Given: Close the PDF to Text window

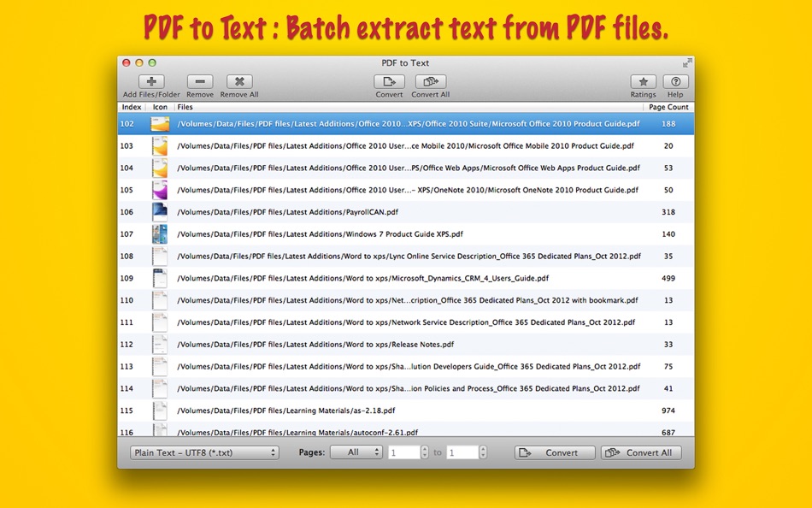Looking at the screenshot, I should [127, 62].
